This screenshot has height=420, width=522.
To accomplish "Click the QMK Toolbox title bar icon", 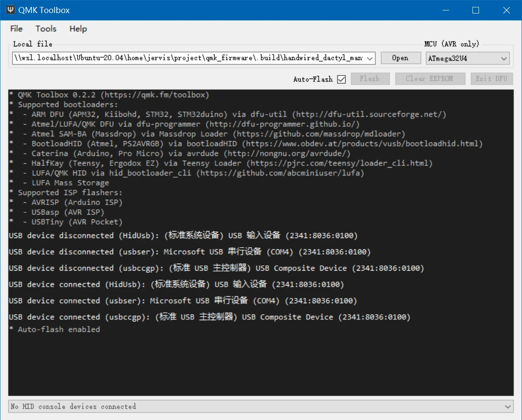I will (x=10, y=10).
